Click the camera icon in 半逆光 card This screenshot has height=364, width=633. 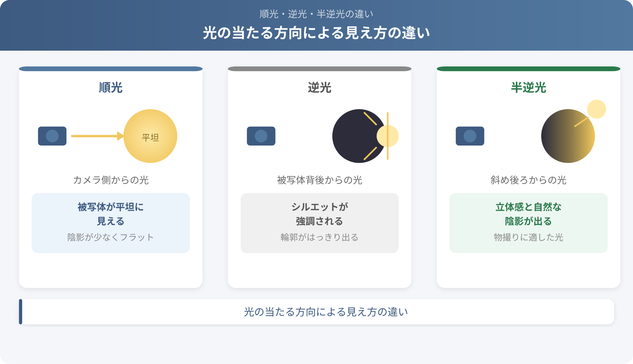(470, 136)
